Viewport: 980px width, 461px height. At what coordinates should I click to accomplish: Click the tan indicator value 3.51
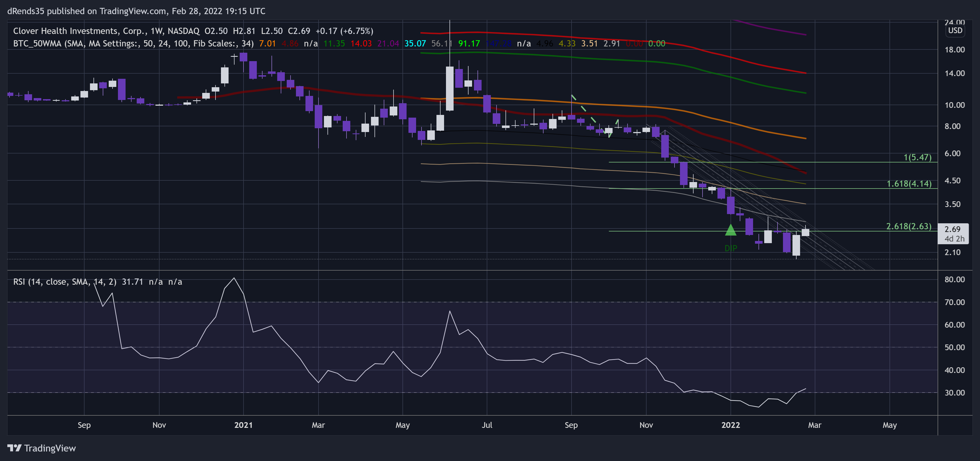(589, 43)
